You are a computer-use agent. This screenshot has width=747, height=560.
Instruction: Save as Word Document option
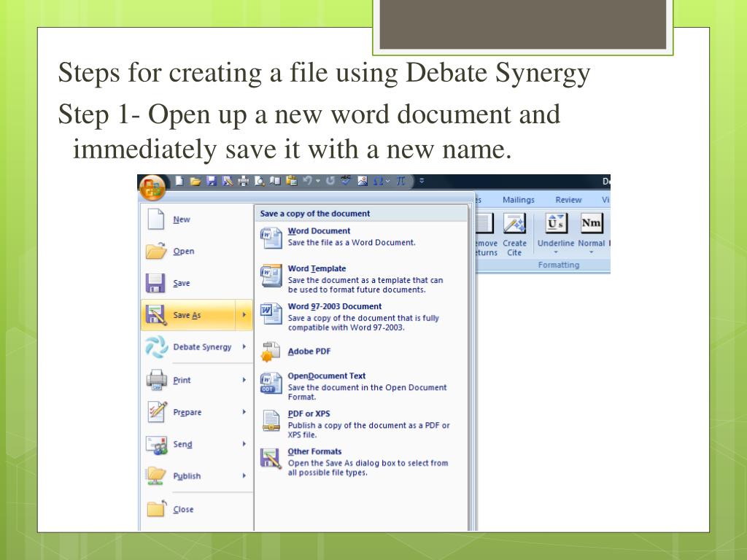tap(360, 237)
